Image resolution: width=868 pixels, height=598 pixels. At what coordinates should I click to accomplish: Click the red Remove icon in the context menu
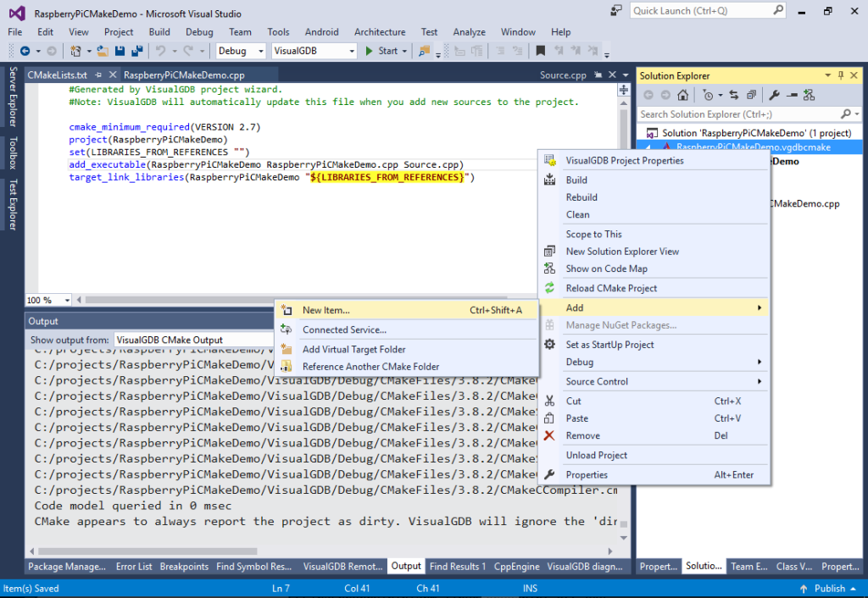click(551, 435)
